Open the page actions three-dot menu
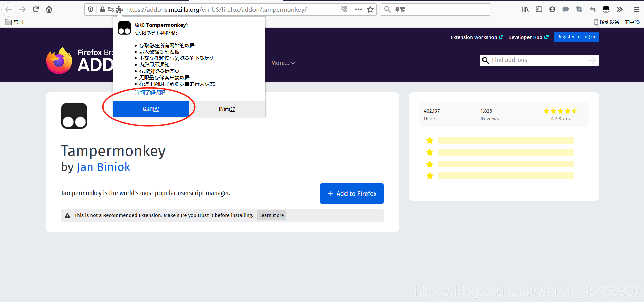 pyautogui.click(x=358, y=9)
